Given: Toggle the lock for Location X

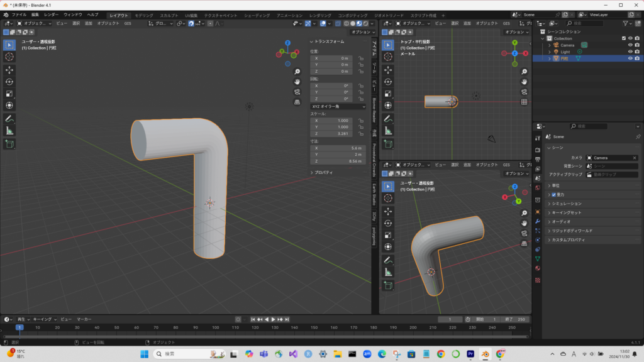Looking at the screenshot, I should click(x=362, y=58).
